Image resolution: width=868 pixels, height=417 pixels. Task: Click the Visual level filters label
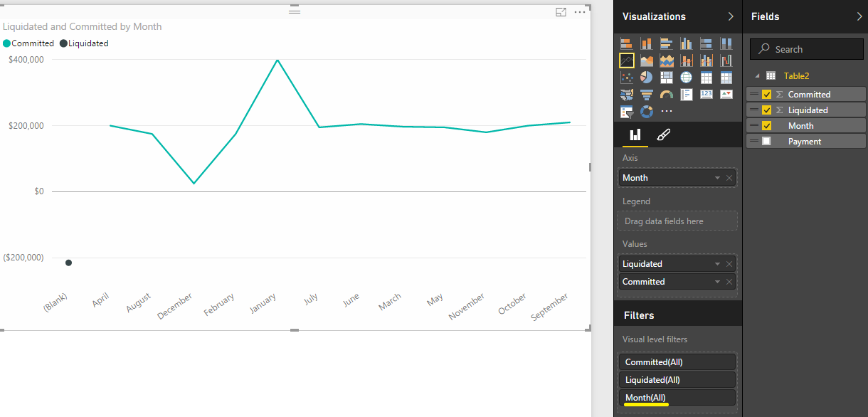(655, 339)
